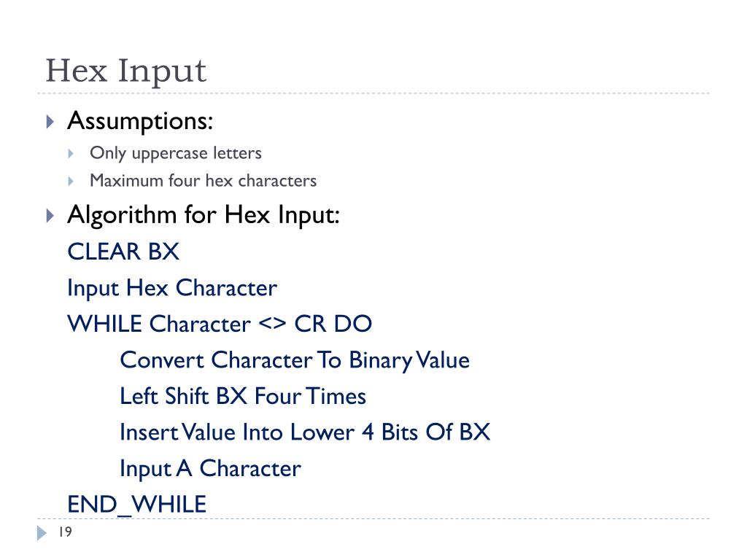Image resolution: width=747 pixels, height=560 pixels.
Task: Click the arrow bullet beside Algorithm for Hex Input
Action: [50, 216]
